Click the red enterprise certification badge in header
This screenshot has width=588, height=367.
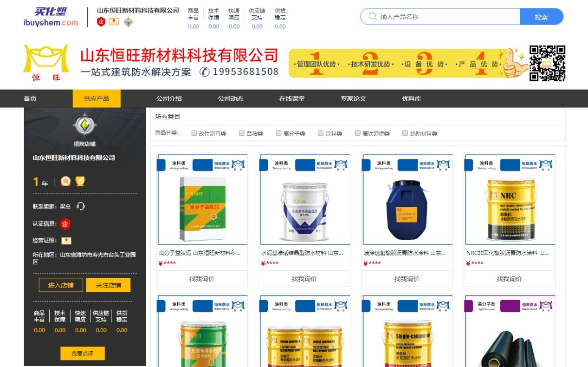click(101, 22)
